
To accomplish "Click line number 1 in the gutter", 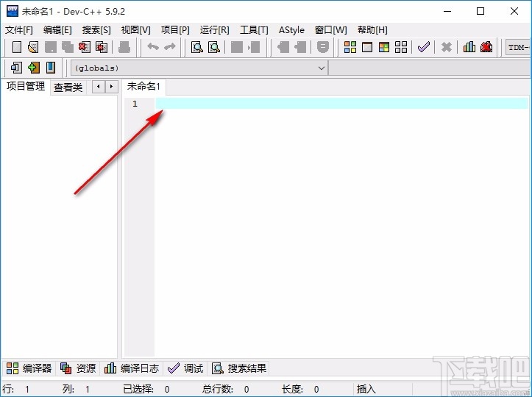I will [135, 104].
